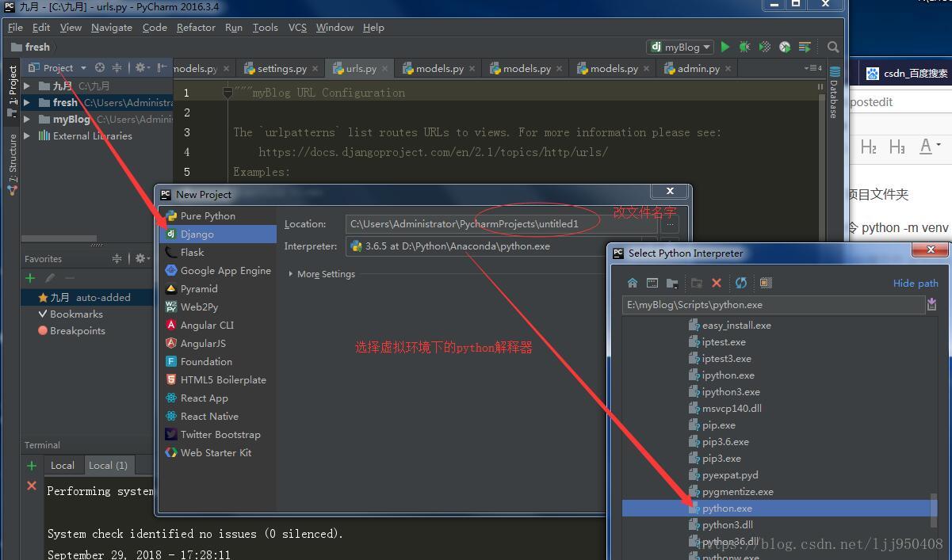952x560 pixels.
Task: Select Flask project type
Action: coord(218,252)
